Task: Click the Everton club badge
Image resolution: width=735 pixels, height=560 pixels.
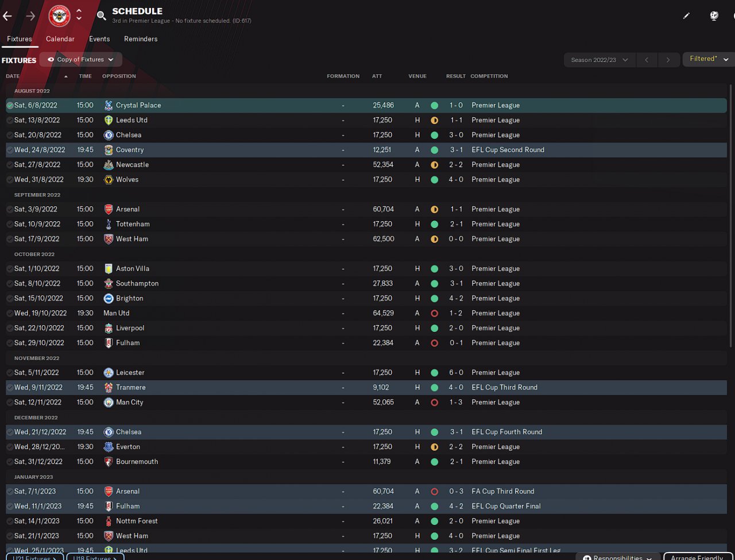Action: click(x=109, y=447)
